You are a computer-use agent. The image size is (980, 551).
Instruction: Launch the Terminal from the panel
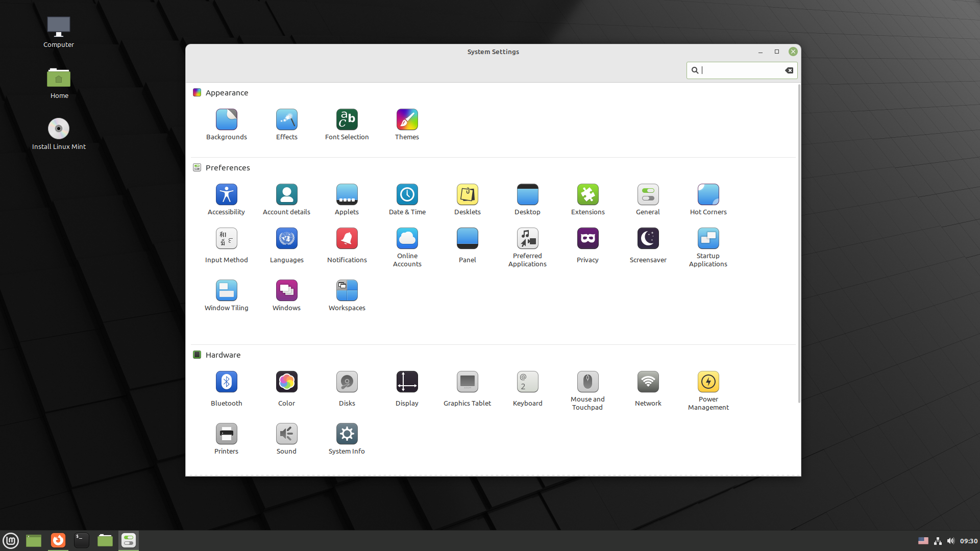click(81, 540)
